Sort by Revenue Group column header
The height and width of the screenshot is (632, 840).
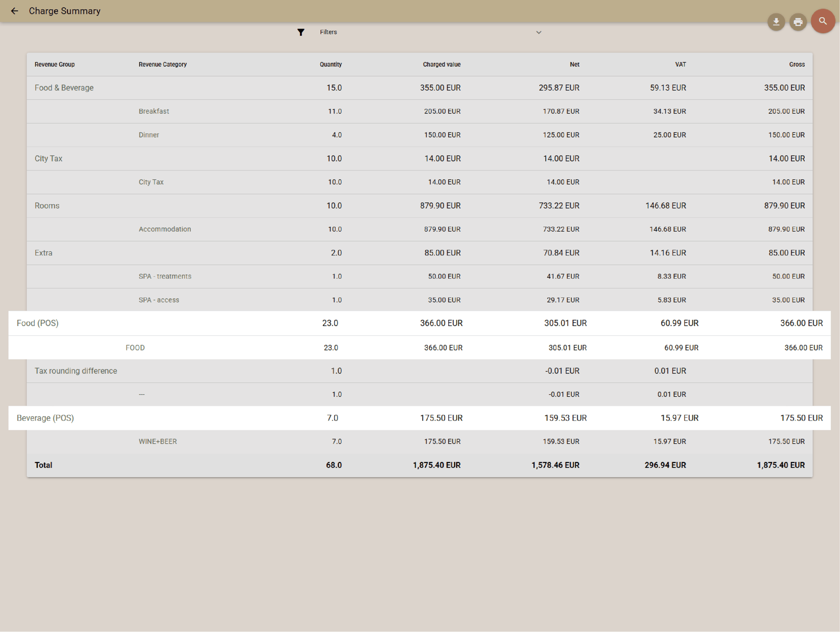[x=55, y=64]
